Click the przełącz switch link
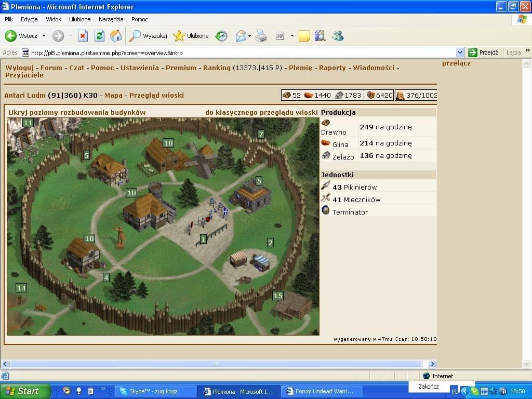The image size is (532, 399). click(456, 63)
